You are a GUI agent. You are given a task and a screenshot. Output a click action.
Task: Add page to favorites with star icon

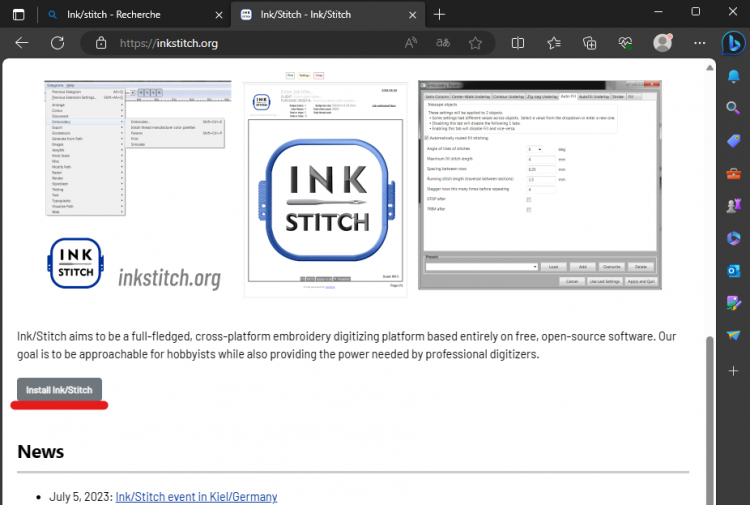click(476, 43)
